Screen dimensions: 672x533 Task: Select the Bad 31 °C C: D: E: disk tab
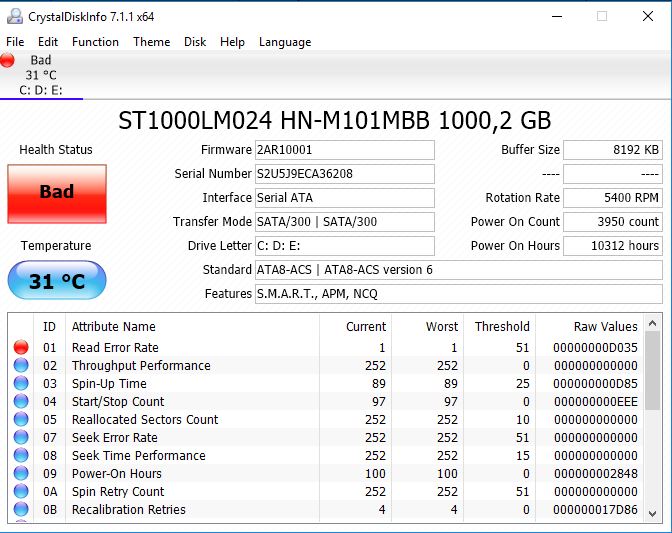click(x=41, y=75)
